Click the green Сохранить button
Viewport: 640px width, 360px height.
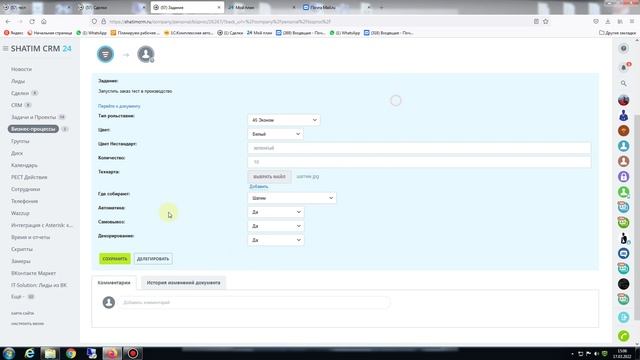pos(115,259)
